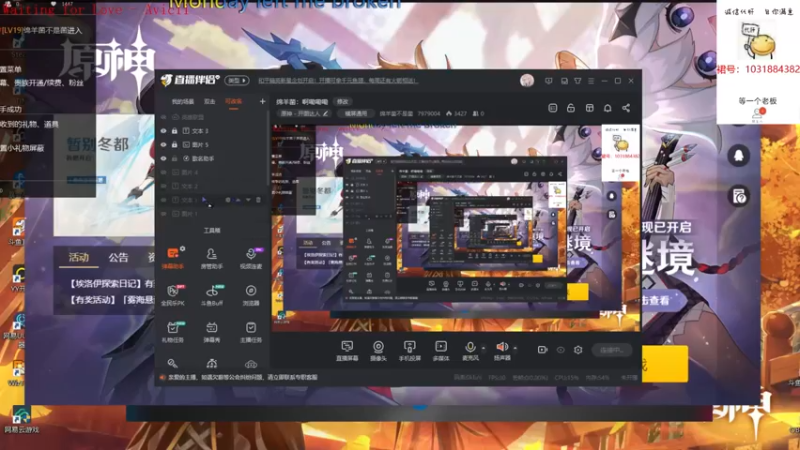Click the start-stream status button in bottom bar
The height and width of the screenshot is (450, 800).
point(612,350)
